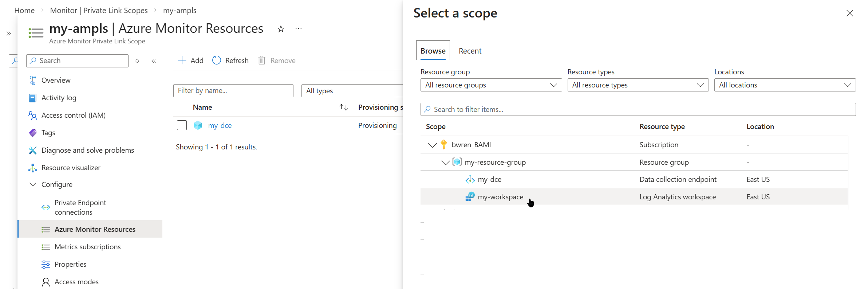The width and height of the screenshot is (868, 289).
Task: Click the Tags icon in sidebar
Action: [x=33, y=133]
